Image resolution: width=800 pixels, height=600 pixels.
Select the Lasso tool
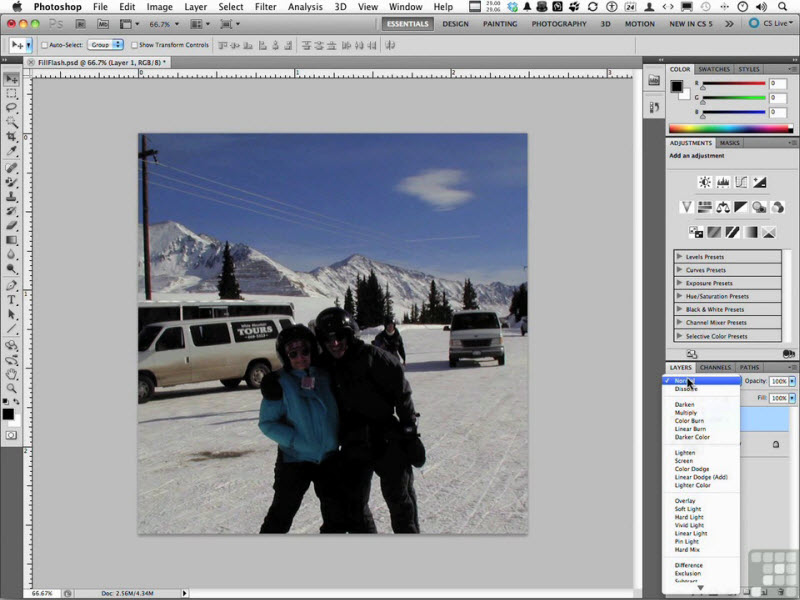click(12, 108)
